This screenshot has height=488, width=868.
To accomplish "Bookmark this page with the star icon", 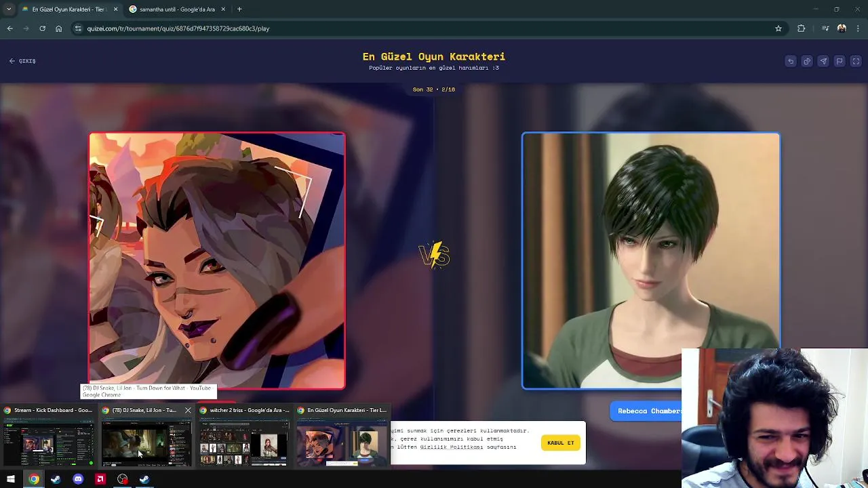I will tap(778, 28).
